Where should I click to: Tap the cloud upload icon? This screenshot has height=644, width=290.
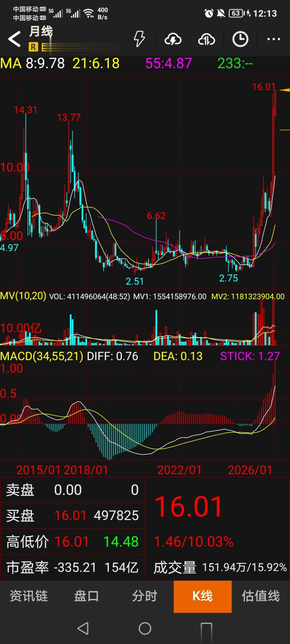tap(207, 39)
